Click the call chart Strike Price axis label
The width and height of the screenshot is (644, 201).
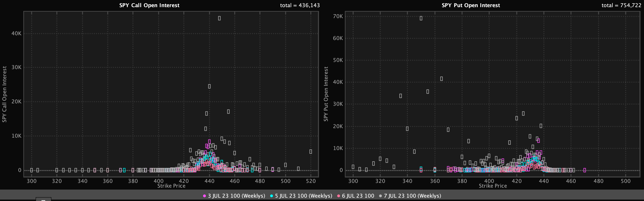pos(171,186)
